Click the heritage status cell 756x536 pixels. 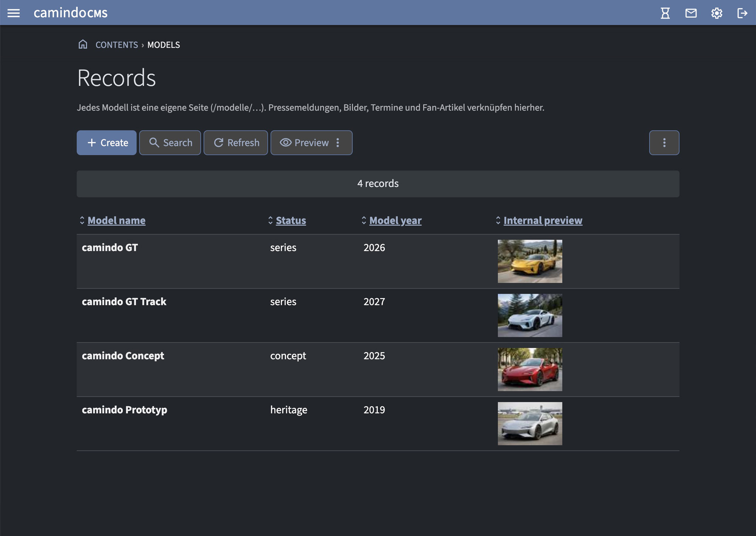(289, 410)
